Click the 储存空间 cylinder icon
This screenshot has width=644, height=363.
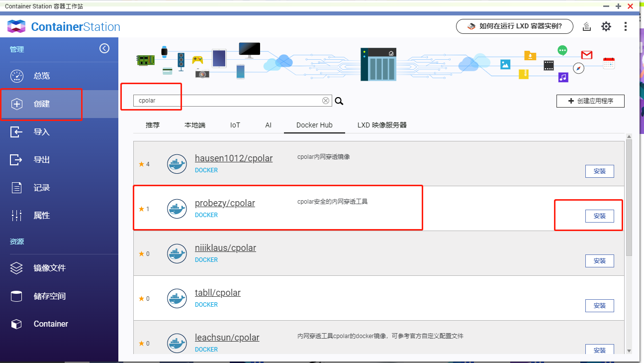pos(17,296)
